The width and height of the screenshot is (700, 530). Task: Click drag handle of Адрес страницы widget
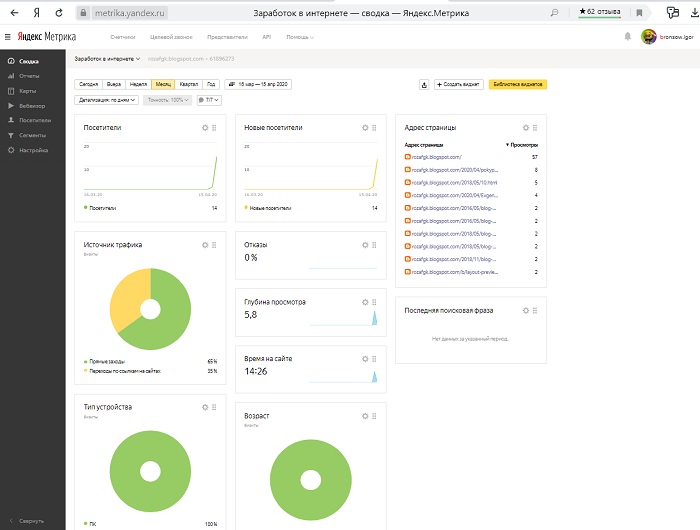click(535, 128)
